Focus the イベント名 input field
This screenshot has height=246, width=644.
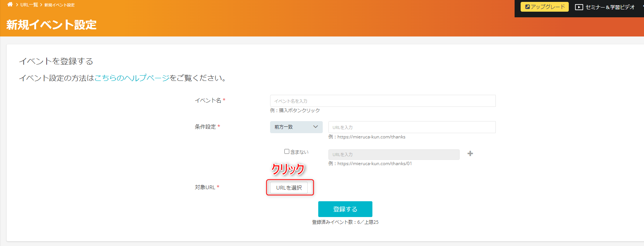383,101
